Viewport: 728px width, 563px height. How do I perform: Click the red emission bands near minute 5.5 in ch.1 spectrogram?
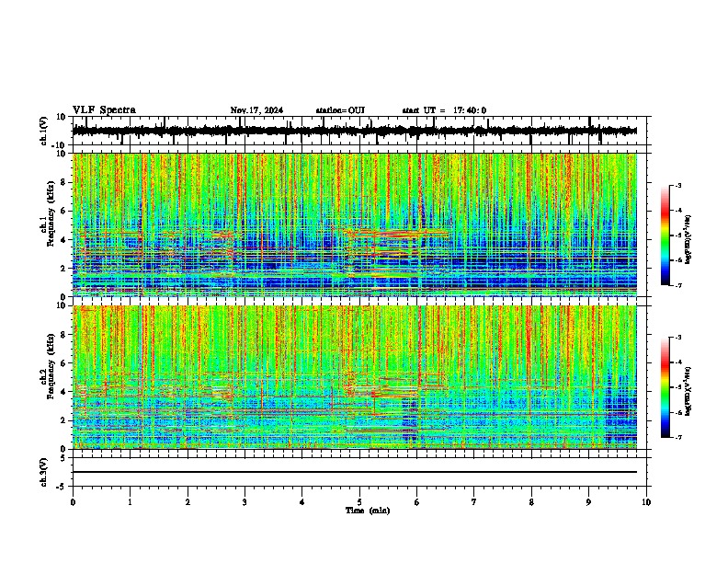pos(394,234)
